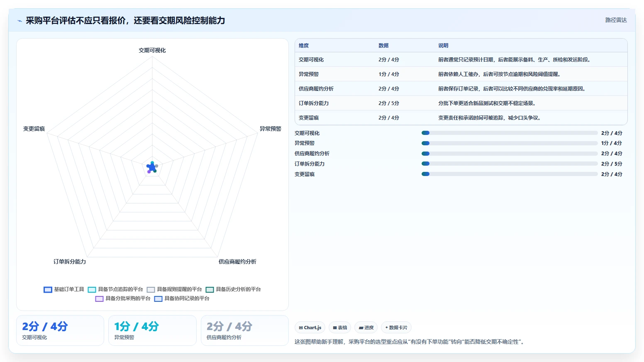Click the 订单拆分能力 axis label on the radar
This screenshot has width=644, height=362.
coord(70,262)
